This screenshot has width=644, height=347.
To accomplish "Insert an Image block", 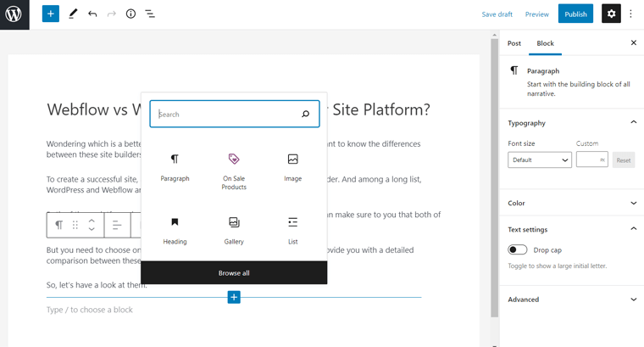I will click(x=292, y=168).
